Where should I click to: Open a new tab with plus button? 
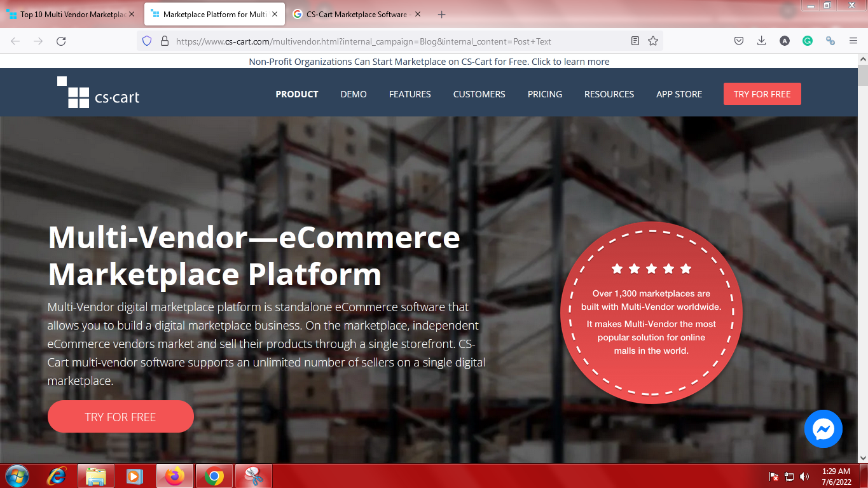click(442, 14)
